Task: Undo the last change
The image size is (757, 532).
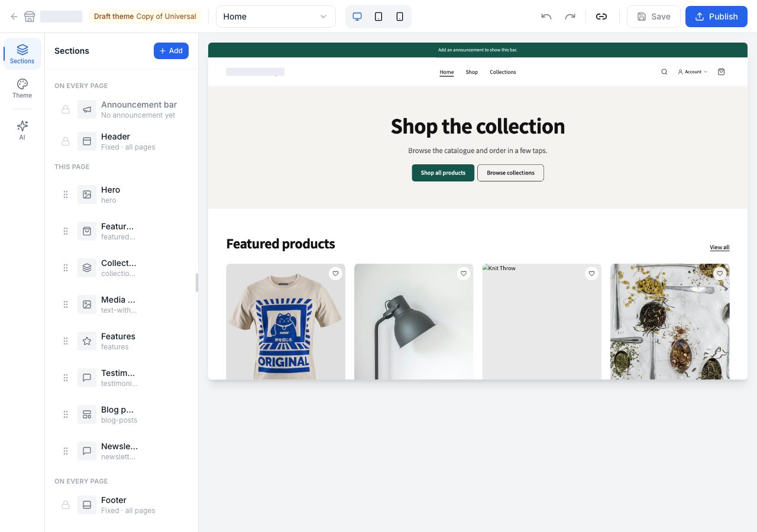Action: 546,17
